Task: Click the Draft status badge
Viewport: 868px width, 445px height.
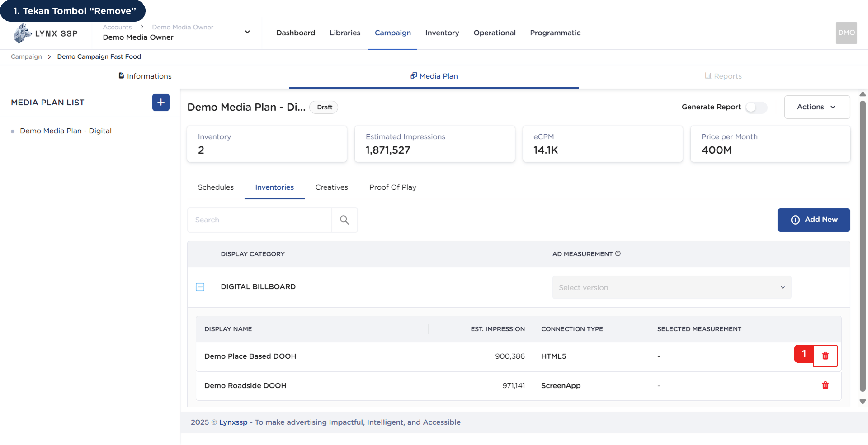Action: click(x=324, y=107)
